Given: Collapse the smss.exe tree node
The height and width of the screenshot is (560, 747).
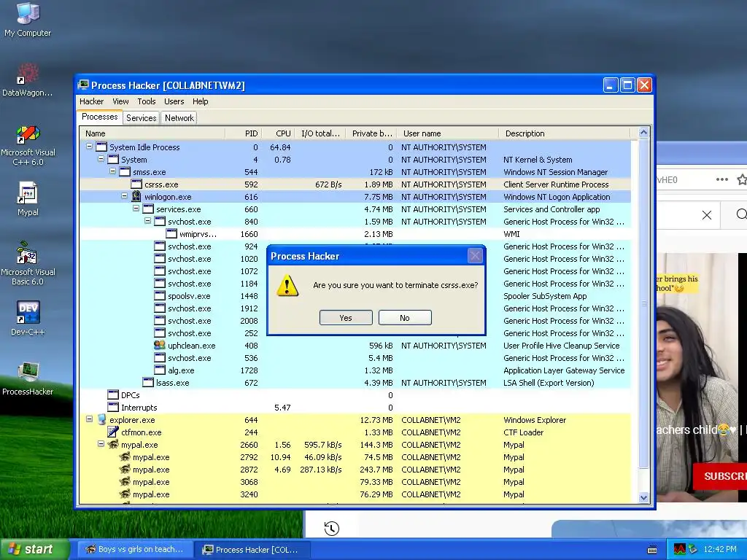Looking at the screenshot, I should coord(112,171).
